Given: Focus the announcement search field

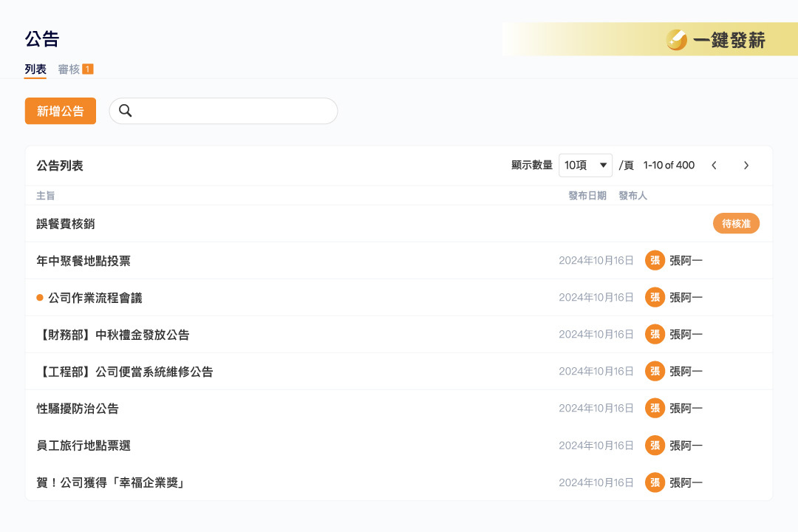Looking at the screenshot, I should pos(223,111).
